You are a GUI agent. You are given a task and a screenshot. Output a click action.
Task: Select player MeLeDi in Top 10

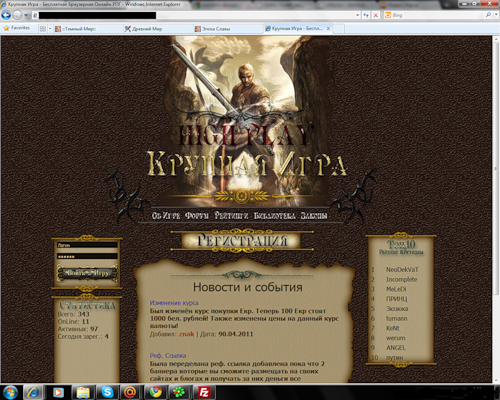[x=396, y=289]
